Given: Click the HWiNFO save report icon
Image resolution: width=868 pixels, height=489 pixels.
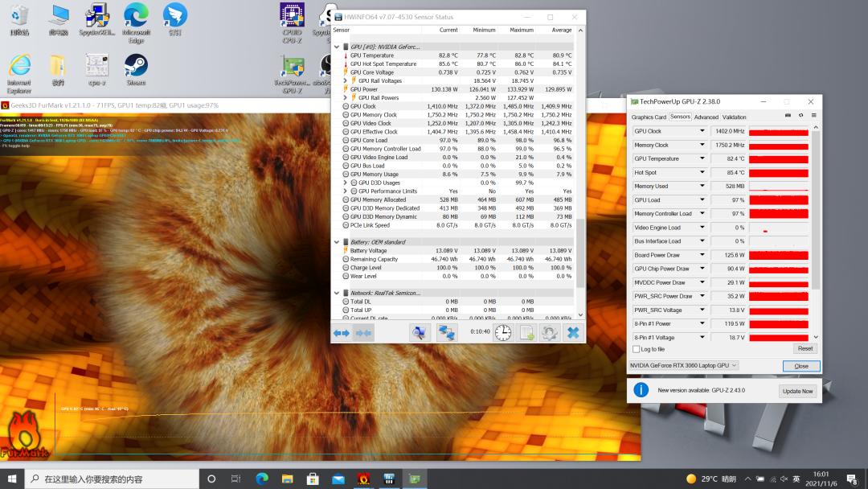Looking at the screenshot, I should [x=527, y=332].
